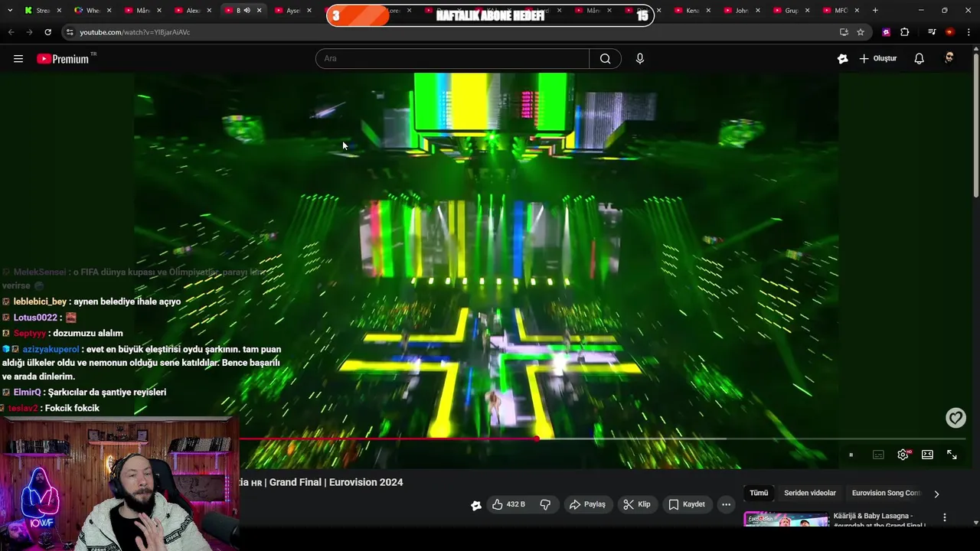The width and height of the screenshot is (980, 551).
Task: Open the Käärijä & Baby Lasagna title
Action: pyautogui.click(x=880, y=520)
